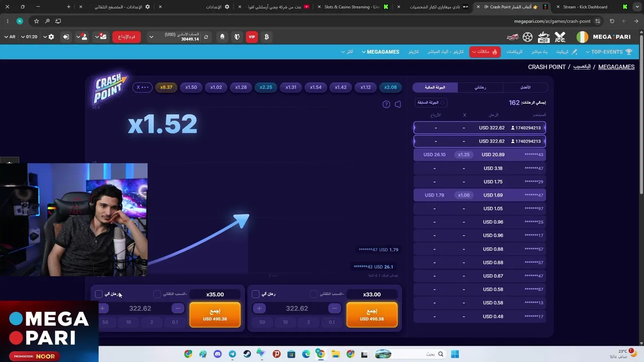Toggle the previous round radio option

pyautogui.click(x=443, y=103)
